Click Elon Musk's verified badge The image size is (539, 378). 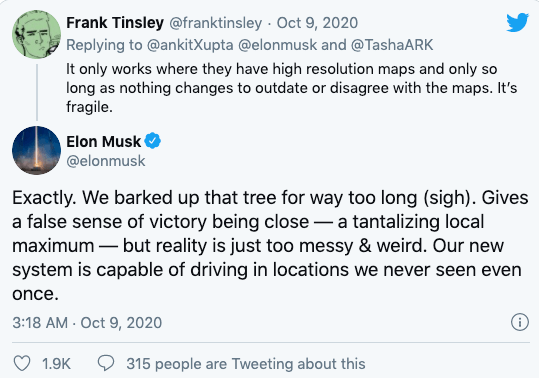[x=153, y=141]
